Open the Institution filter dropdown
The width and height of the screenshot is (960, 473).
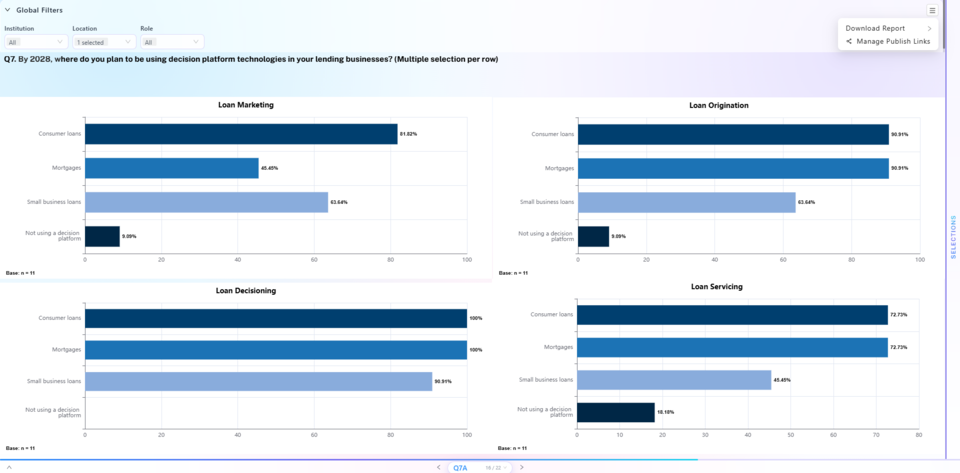click(x=36, y=42)
